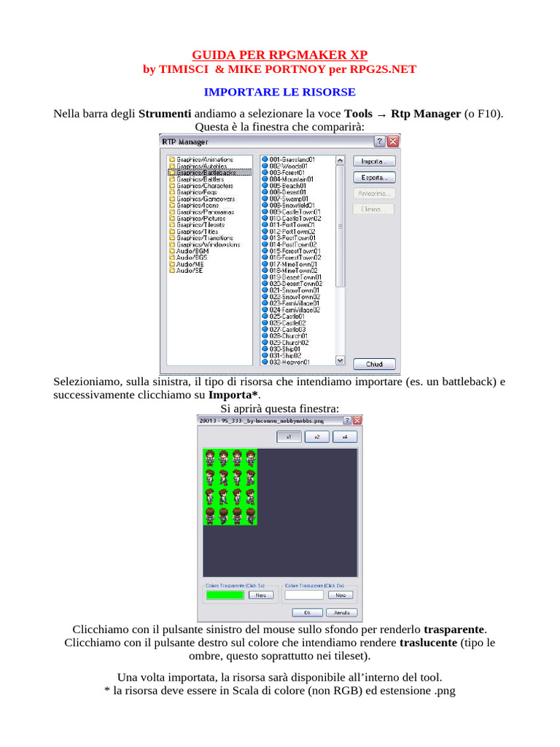This screenshot has width=560, height=747.
Task: Click the folder icon beside Graphics/Pictures
Action: 172,218
